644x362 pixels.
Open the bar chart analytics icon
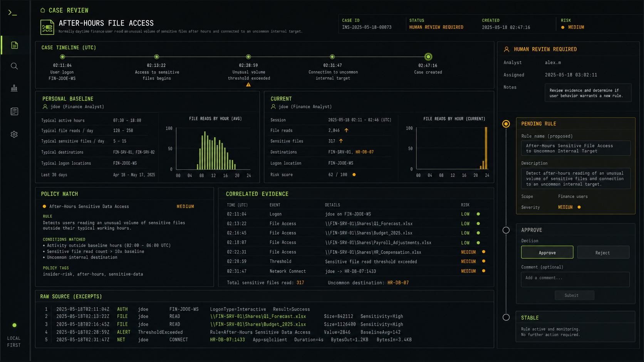click(14, 88)
